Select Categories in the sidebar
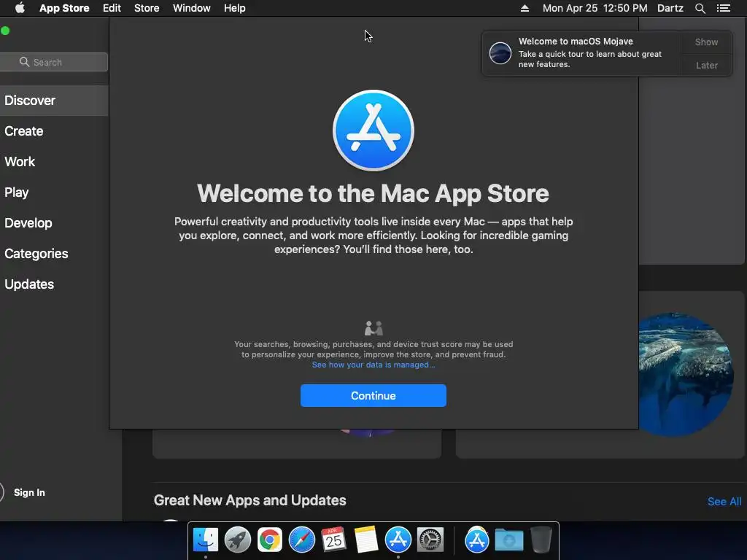 point(54,253)
